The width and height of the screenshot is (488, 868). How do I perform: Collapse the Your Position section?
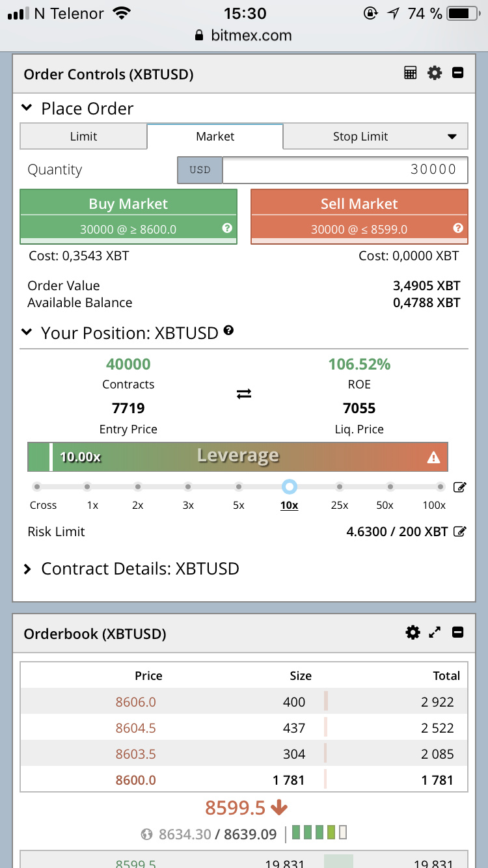point(27,332)
